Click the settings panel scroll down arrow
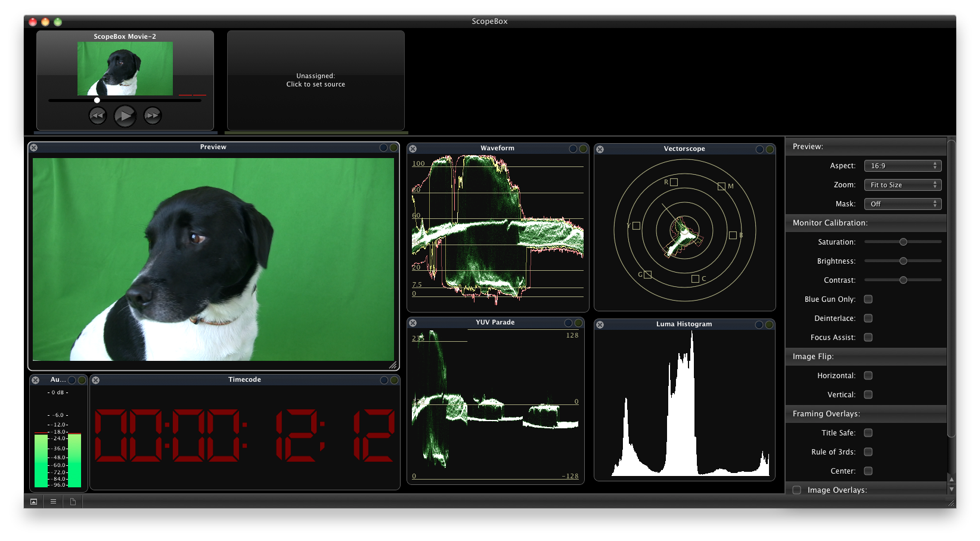Screen dimensions: 980x541 click(952, 489)
